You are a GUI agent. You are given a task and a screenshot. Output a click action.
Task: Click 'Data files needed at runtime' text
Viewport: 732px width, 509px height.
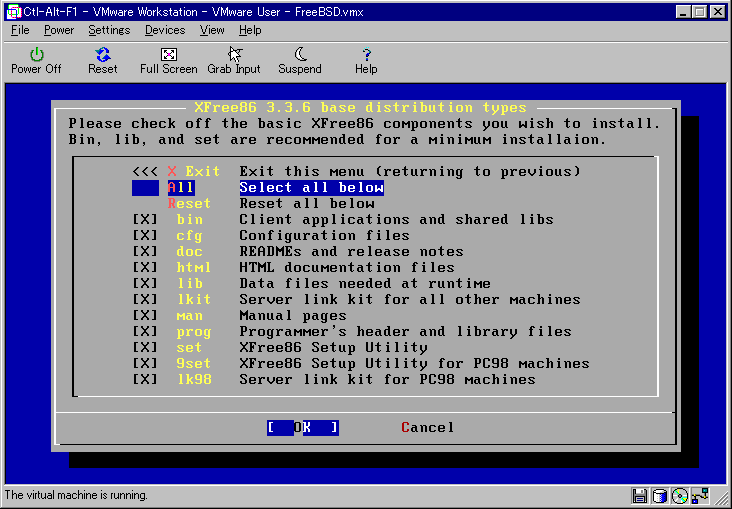pyautogui.click(x=365, y=283)
